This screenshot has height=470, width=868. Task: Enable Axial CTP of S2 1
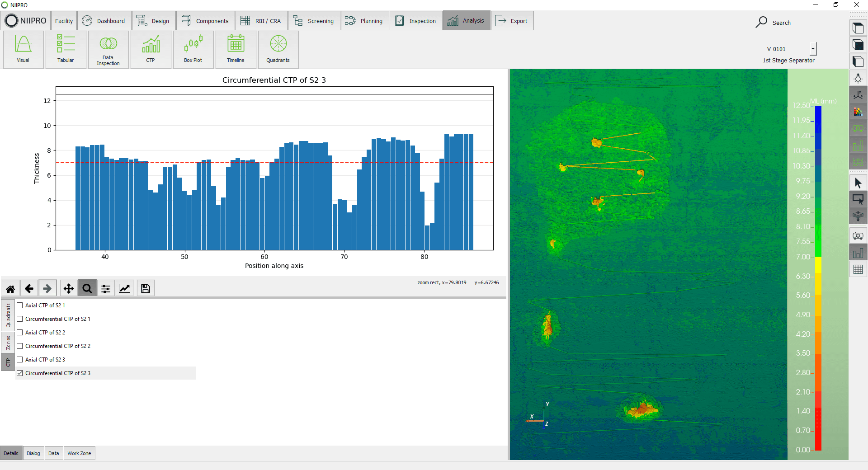(20, 305)
